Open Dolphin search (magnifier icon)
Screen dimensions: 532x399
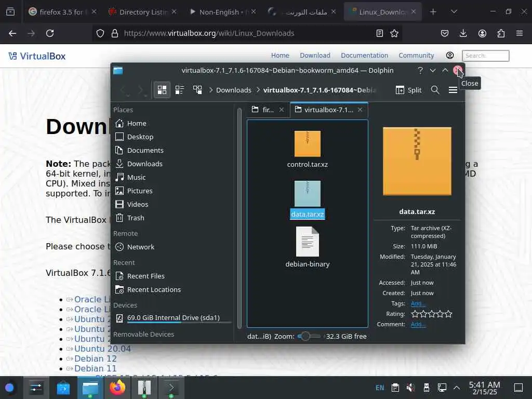point(435,90)
